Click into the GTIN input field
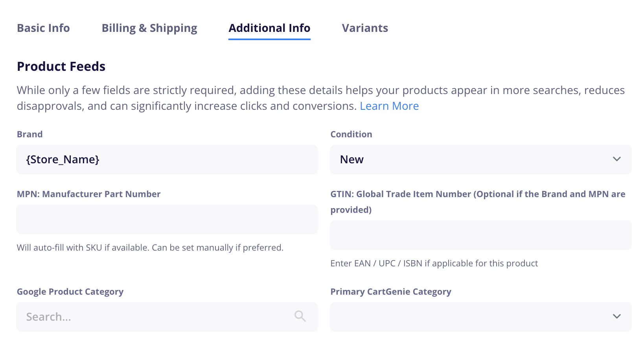 tap(480, 235)
